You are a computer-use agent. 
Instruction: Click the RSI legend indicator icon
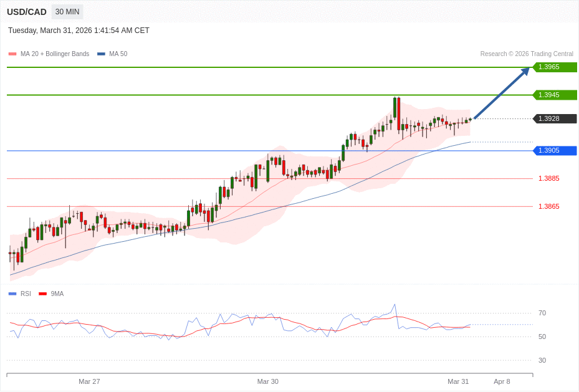click(11, 294)
